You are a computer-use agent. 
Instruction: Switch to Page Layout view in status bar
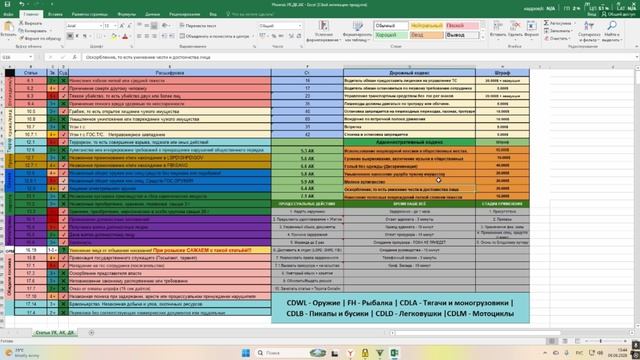(565, 341)
